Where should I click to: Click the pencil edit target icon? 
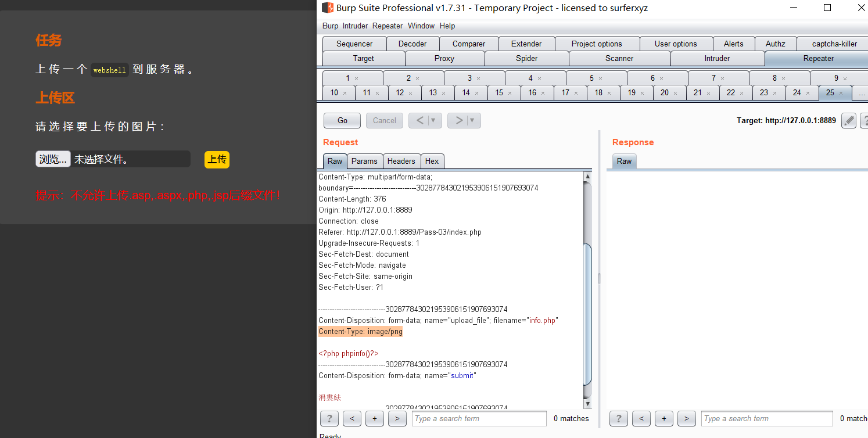(849, 120)
